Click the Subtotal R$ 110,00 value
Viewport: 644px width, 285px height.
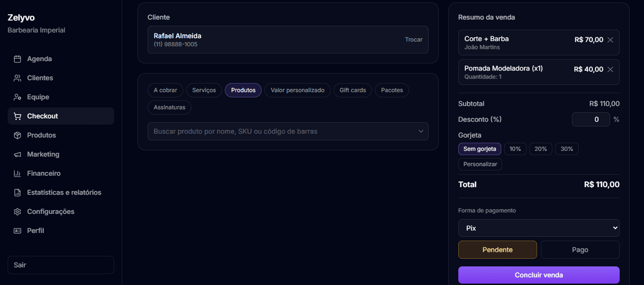pyautogui.click(x=604, y=104)
